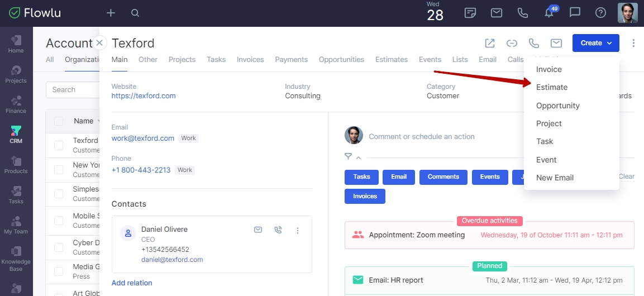Switch to Texford Invoices tab
Image resolution: width=644 pixels, height=296 pixels.
250,60
